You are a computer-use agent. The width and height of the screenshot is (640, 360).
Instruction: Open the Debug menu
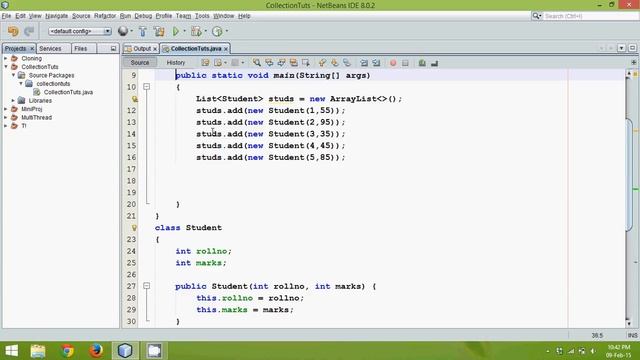[143, 16]
